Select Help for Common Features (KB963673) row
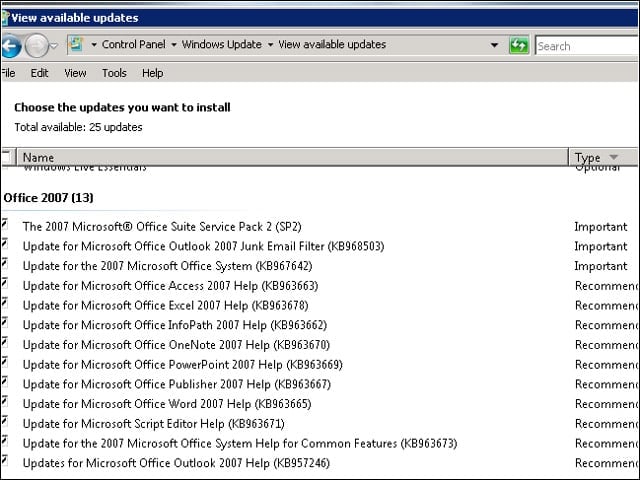The height and width of the screenshot is (480, 640). pyautogui.click(x=240, y=443)
